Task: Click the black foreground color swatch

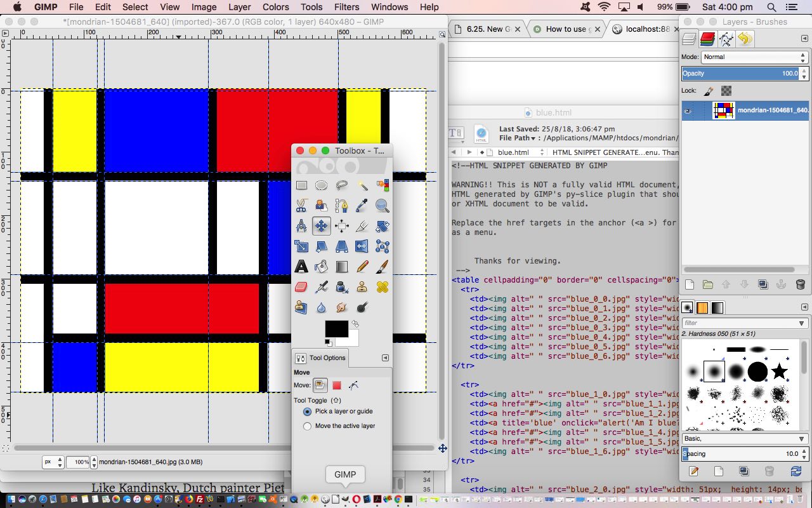Action: click(336, 328)
